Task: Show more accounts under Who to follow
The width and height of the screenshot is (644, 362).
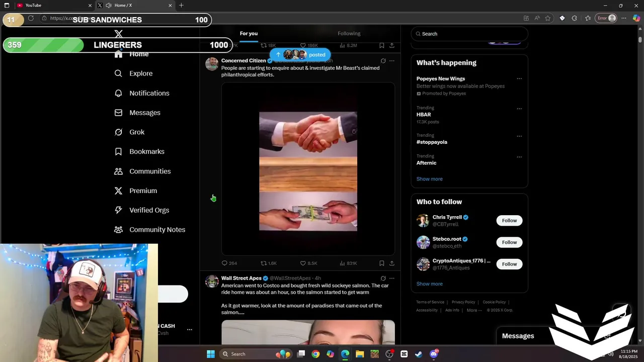Action: 429,284
